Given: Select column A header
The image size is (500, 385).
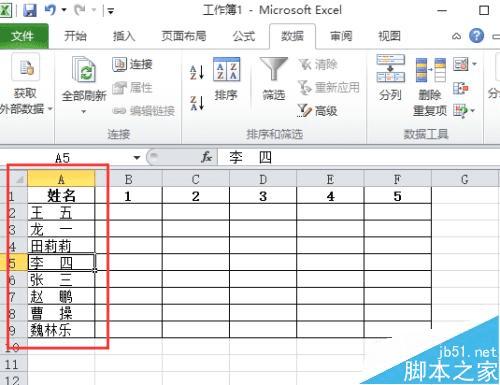Looking at the screenshot, I should click(61, 179).
